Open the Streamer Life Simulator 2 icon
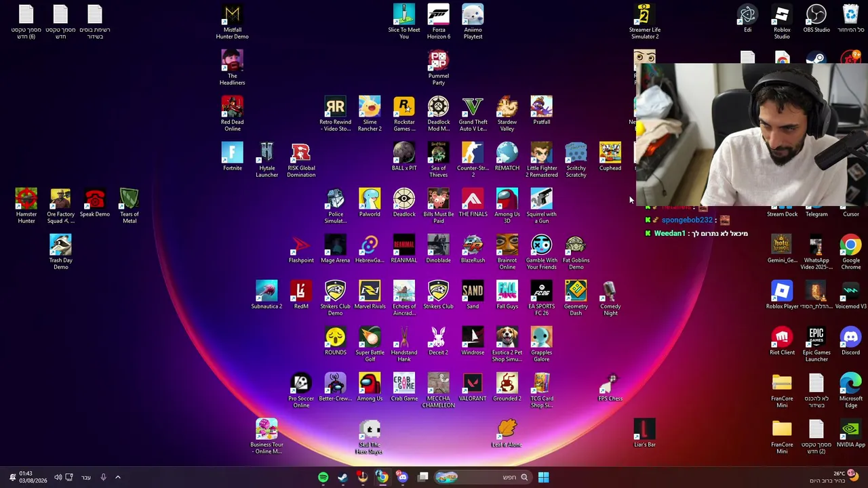 click(x=644, y=22)
